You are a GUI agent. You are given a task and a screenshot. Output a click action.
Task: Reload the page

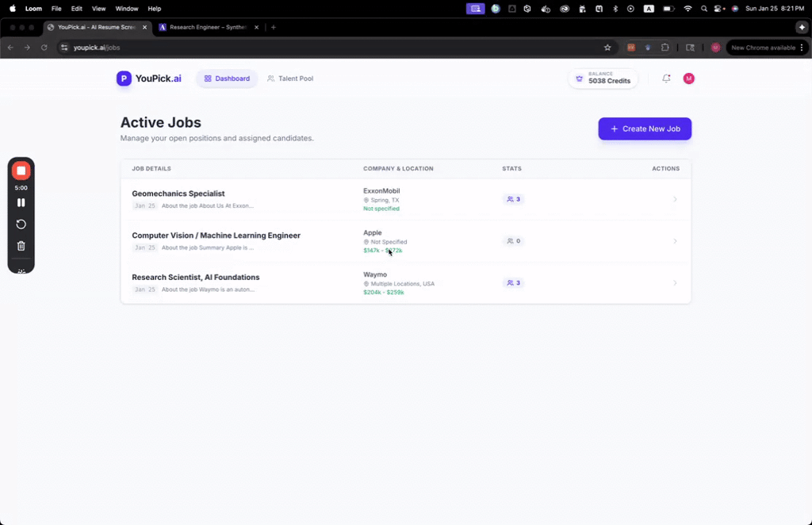click(44, 48)
